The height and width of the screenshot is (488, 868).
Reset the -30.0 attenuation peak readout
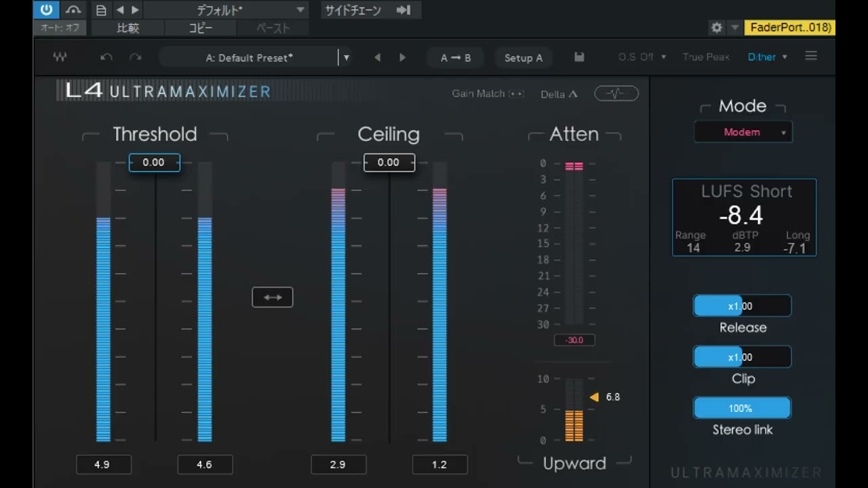coord(574,340)
